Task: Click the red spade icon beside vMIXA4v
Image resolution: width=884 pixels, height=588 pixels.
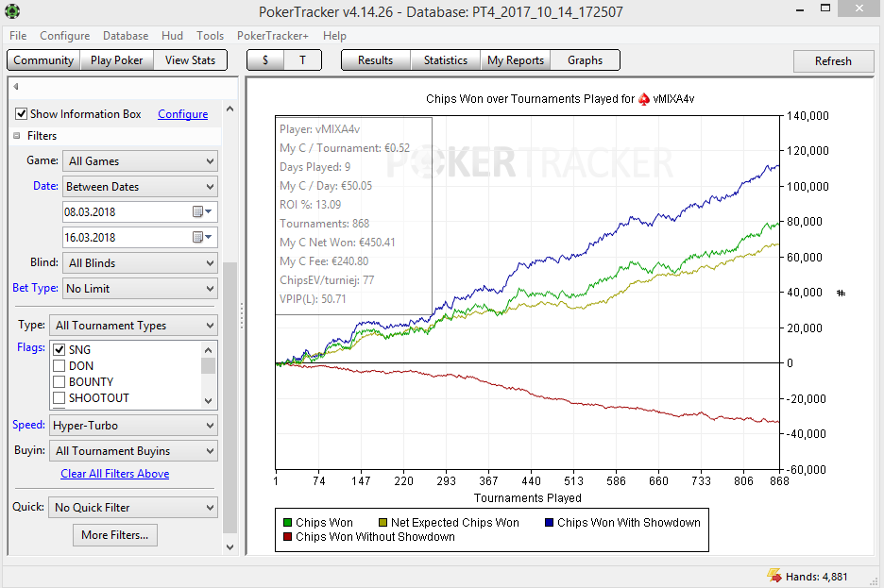Action: 644,99
